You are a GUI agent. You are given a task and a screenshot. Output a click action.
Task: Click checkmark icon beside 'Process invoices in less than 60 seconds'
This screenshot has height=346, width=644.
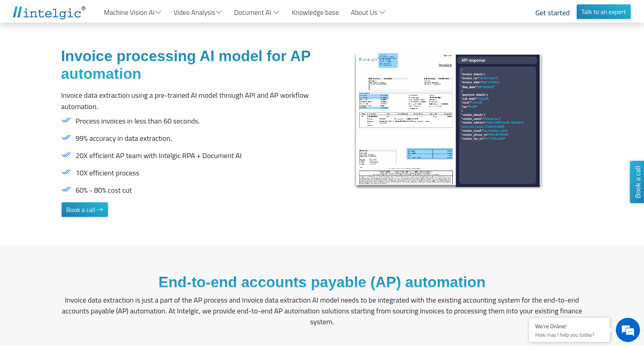(x=66, y=120)
